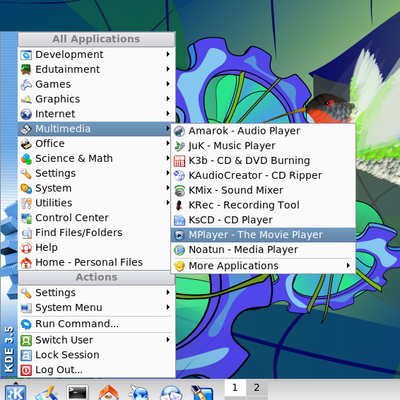This screenshot has width=400, height=400.
Task: Click the JuK music note icon
Action: 179,146
